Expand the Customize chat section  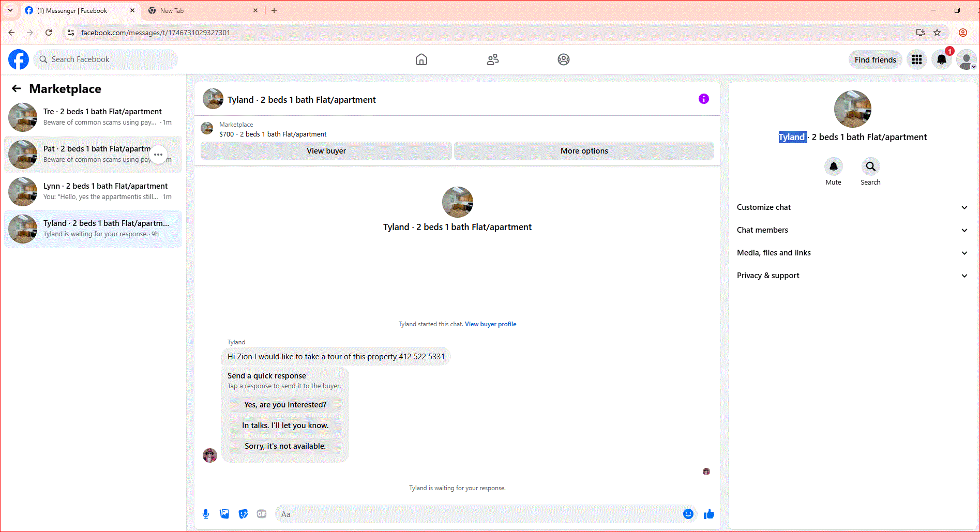852,207
